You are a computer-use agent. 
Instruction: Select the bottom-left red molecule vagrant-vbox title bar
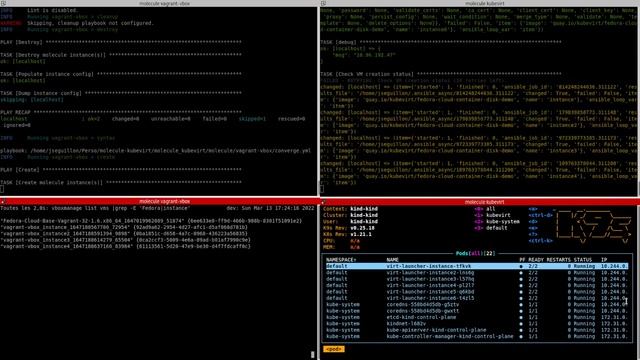159,202
